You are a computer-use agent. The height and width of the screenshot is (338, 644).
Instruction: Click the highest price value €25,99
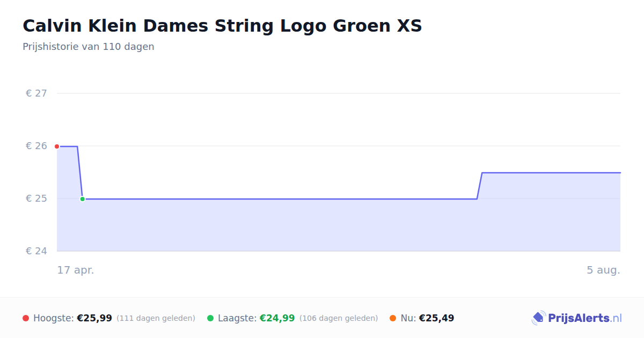94,318
